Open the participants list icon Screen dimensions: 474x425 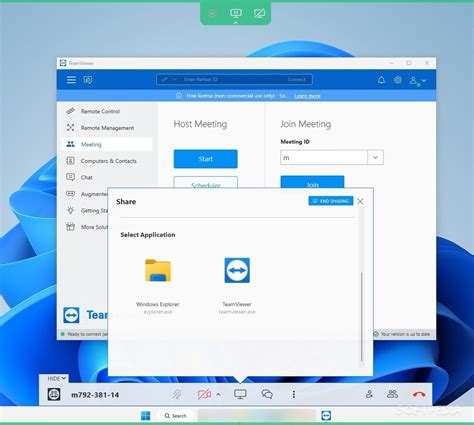pos(392,394)
